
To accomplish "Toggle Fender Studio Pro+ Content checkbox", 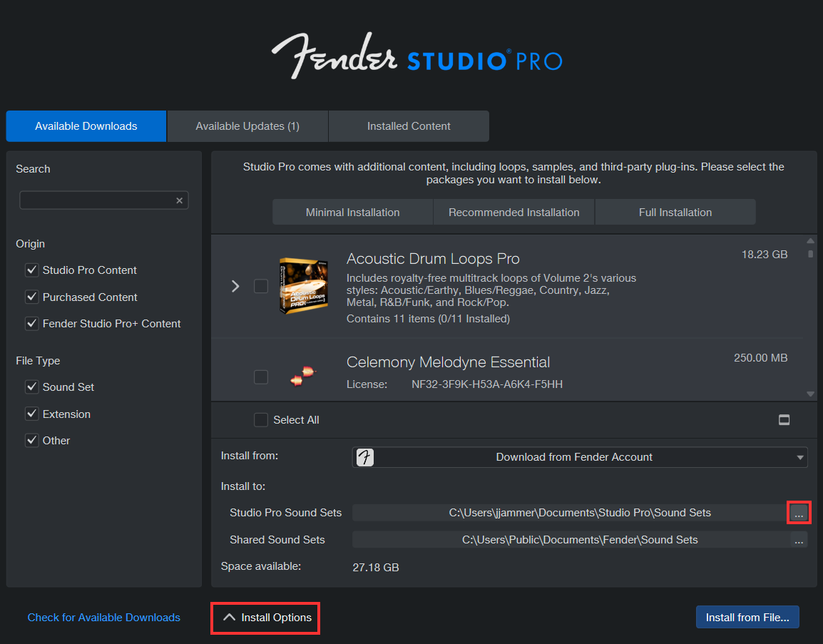I will click(x=32, y=323).
